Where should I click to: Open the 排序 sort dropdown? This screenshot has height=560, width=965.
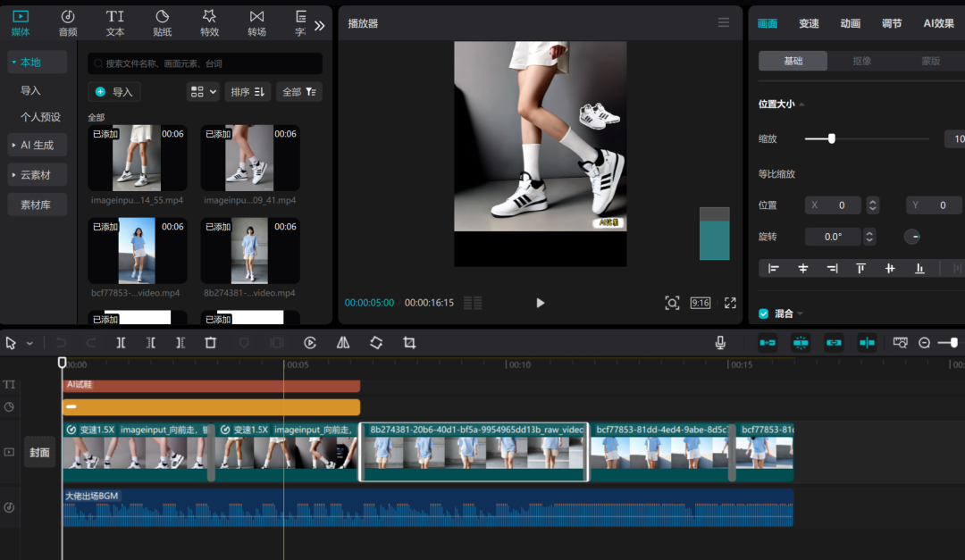[248, 91]
